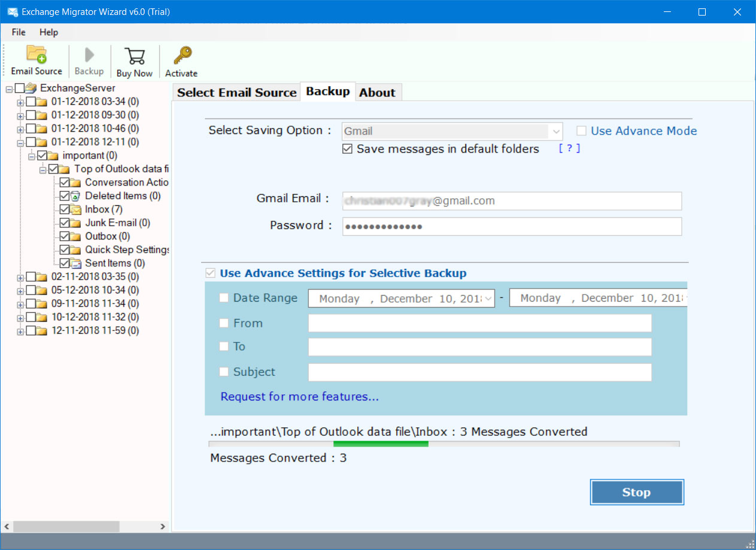
Task: Click the 12-11-2018 11-59 folder icon
Action: [41, 330]
